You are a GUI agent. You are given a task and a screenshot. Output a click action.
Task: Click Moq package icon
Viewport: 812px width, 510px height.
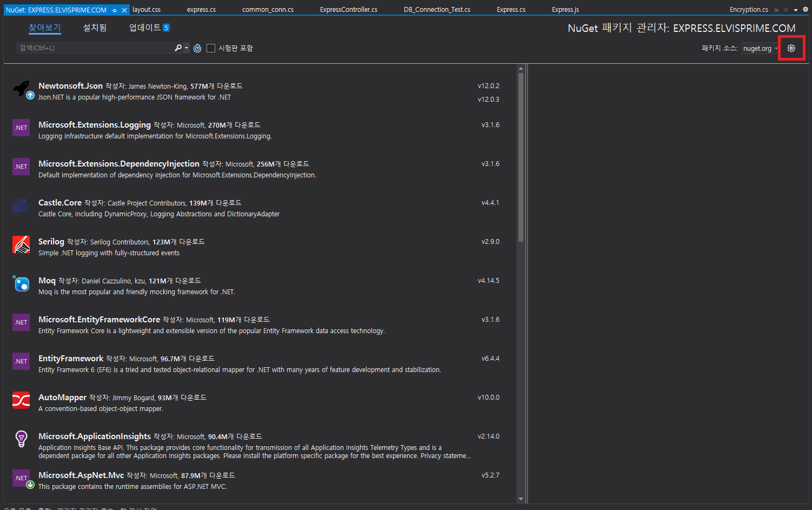[21, 283]
